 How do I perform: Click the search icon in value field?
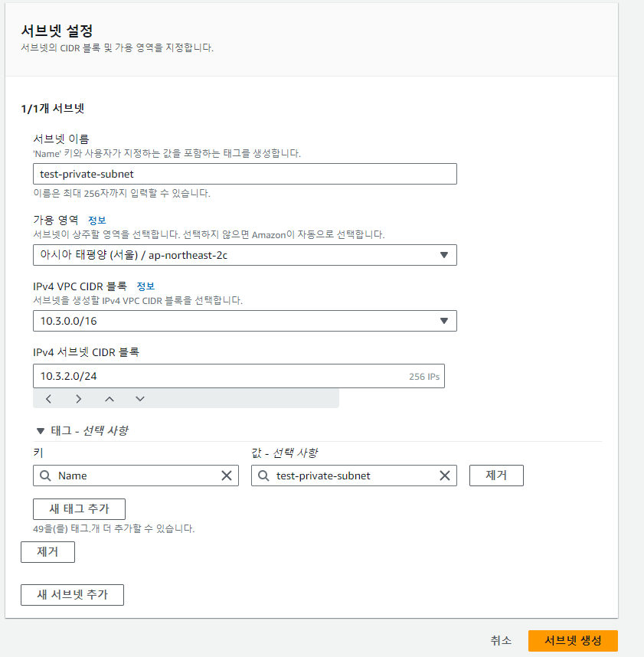263,476
